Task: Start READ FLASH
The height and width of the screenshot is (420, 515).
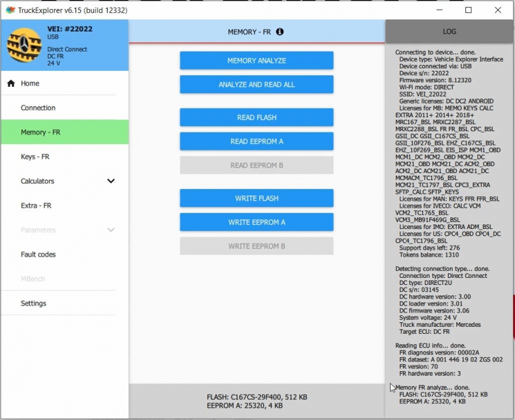Action: (x=256, y=117)
